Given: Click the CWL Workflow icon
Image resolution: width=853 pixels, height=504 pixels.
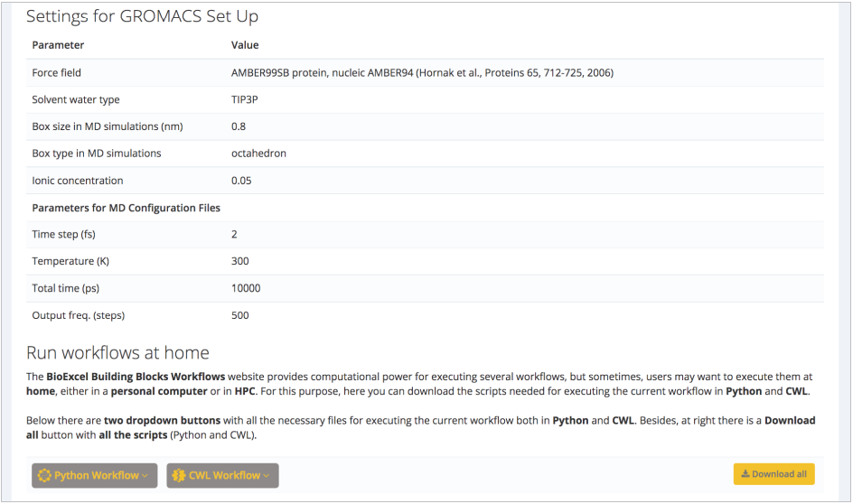Looking at the screenshot, I should 179,475.
